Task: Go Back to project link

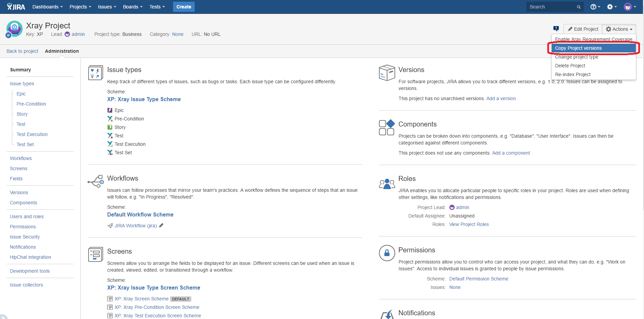Action: click(x=22, y=51)
